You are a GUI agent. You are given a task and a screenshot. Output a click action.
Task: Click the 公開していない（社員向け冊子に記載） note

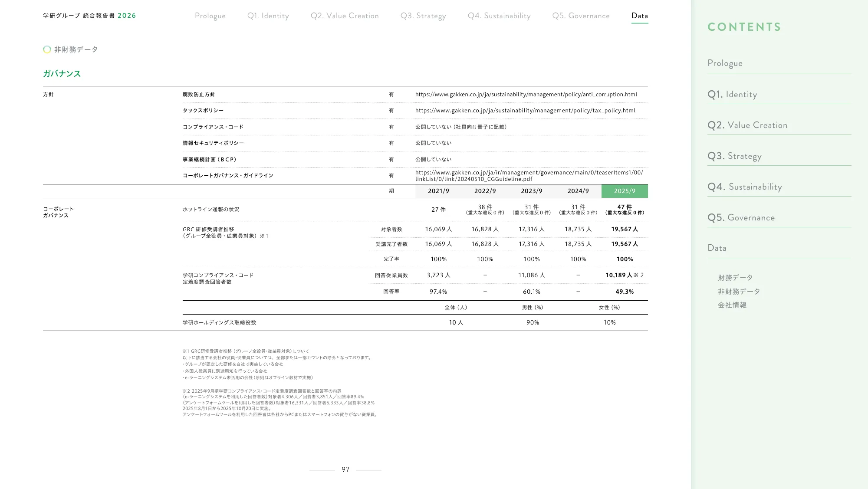click(461, 127)
